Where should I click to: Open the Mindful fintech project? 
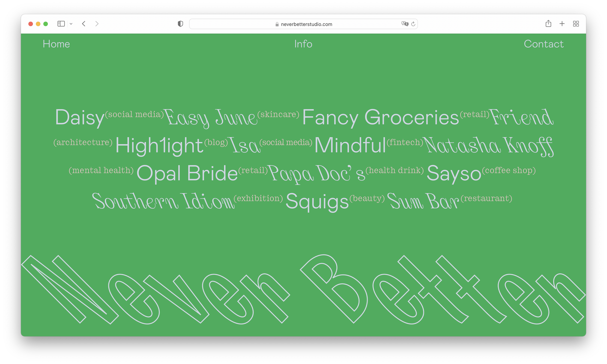[350, 145]
